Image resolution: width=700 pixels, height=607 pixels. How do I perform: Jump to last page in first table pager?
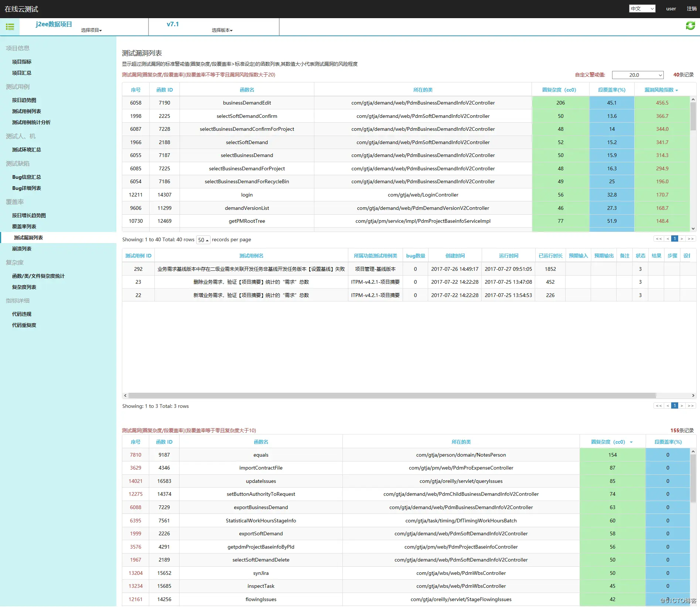point(691,239)
